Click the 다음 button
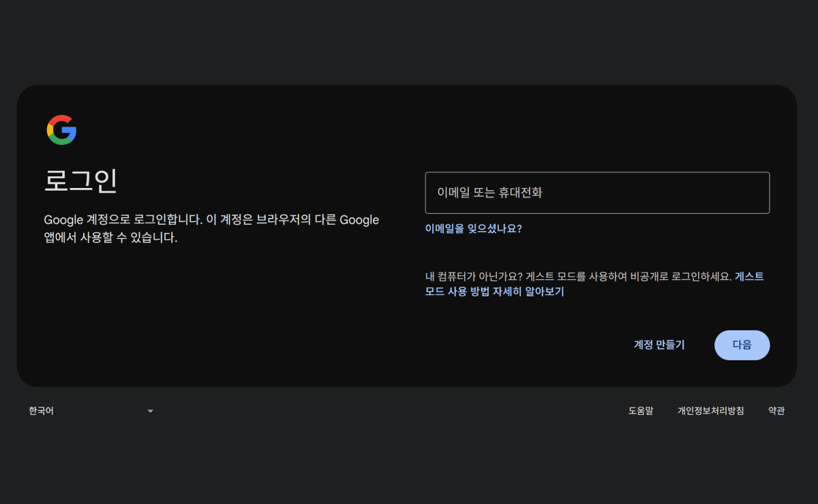This screenshot has width=818, height=504. tap(742, 345)
